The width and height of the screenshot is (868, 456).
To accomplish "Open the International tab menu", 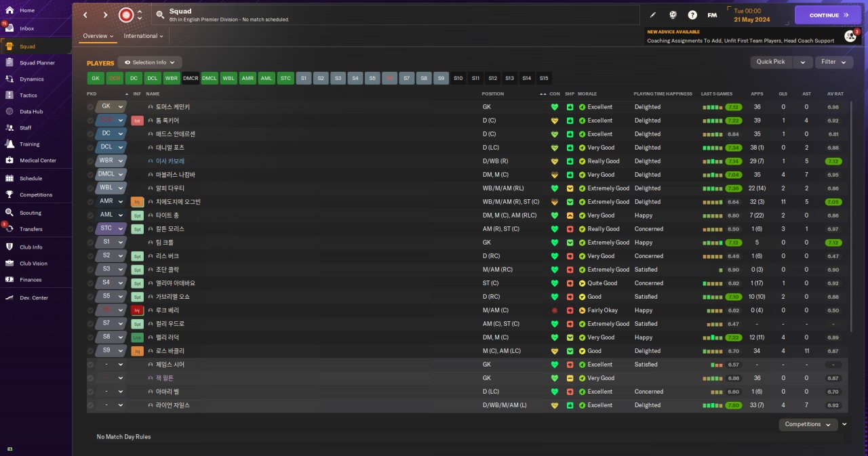I will (143, 36).
